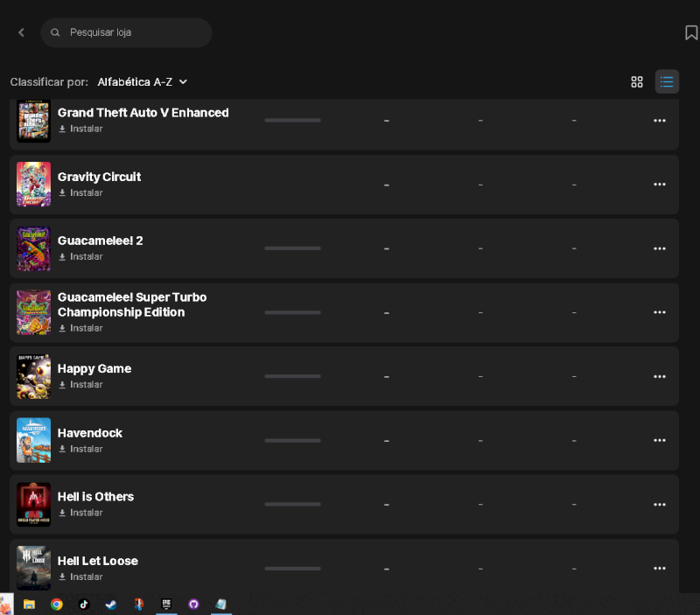Install Hell Let Loose
The height and width of the screenshot is (615, 700).
[x=80, y=577]
